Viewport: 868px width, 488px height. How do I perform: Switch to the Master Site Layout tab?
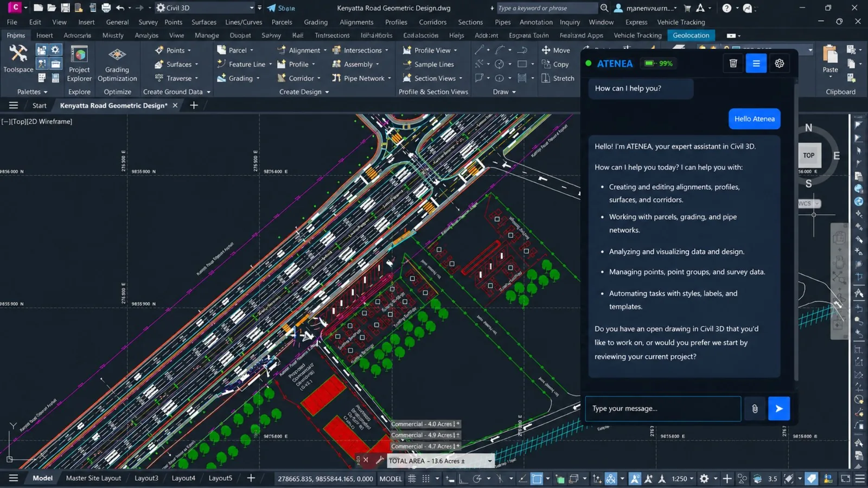pyautogui.click(x=93, y=478)
